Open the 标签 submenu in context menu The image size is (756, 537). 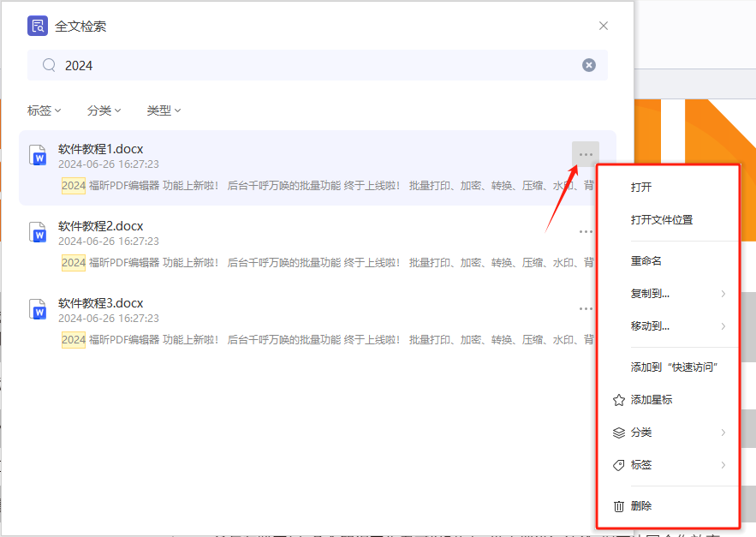(x=669, y=465)
